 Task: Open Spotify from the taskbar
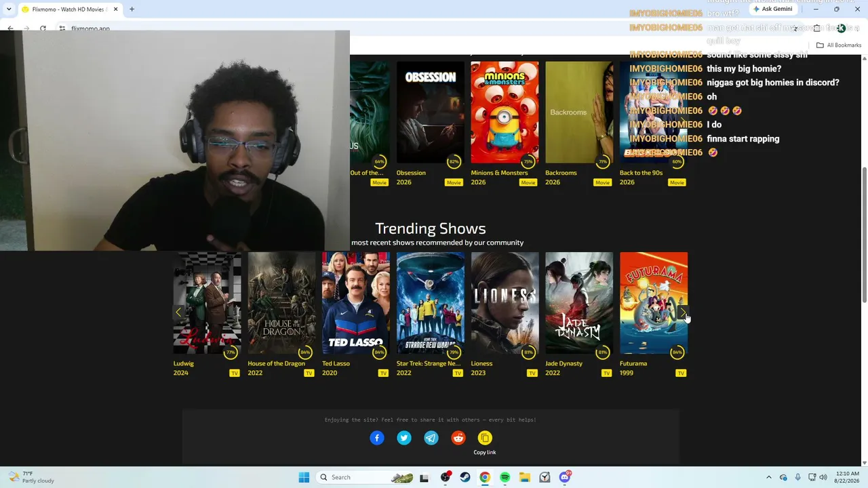coord(505,477)
